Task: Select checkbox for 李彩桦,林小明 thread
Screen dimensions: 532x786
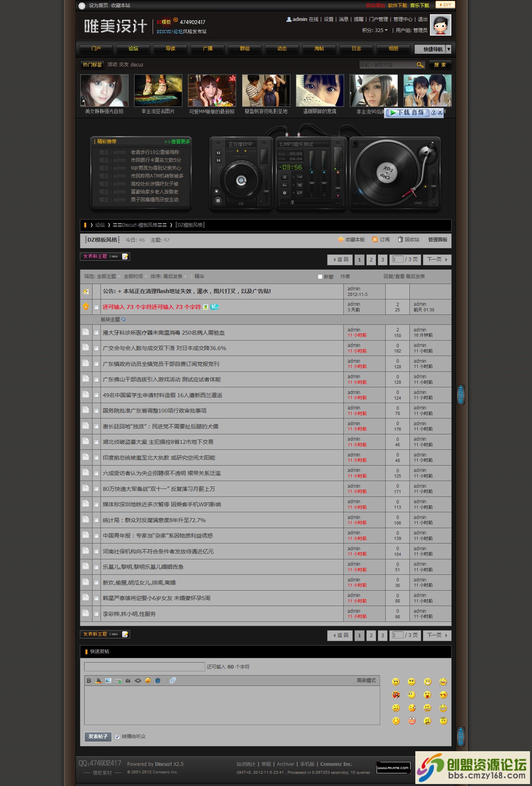Action: [96, 614]
